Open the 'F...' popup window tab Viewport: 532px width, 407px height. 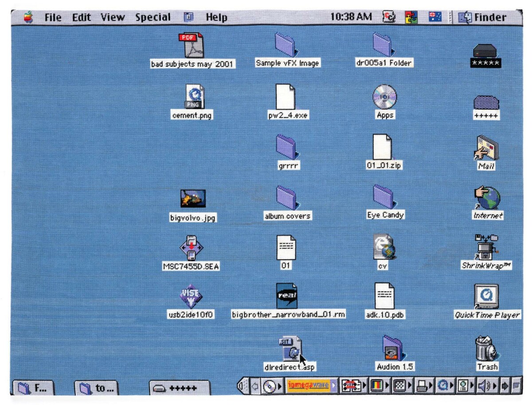(x=34, y=388)
